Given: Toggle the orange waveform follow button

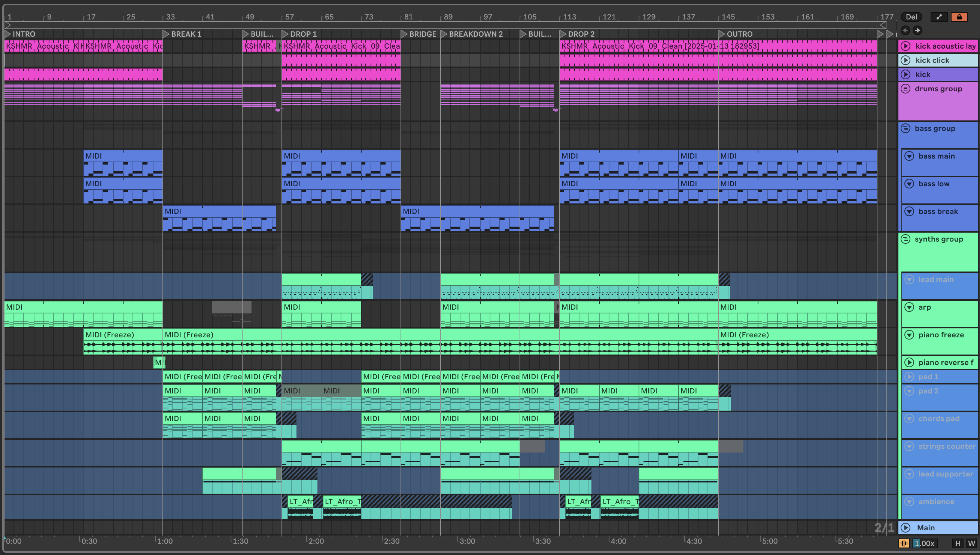Looking at the screenshot, I should point(904,543).
